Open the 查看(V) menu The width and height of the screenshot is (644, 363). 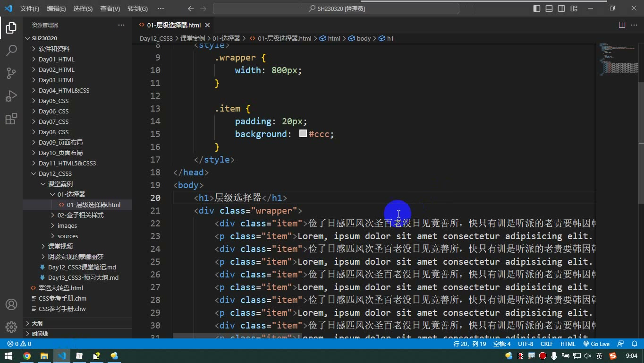110,9
